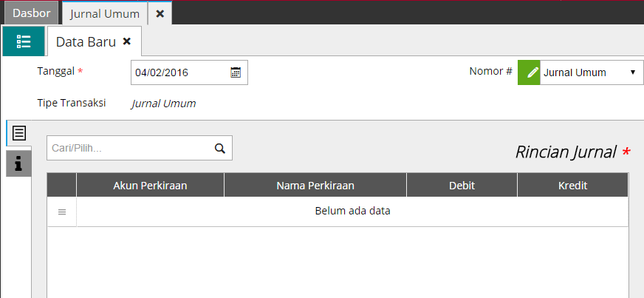This screenshot has width=644, height=298.
Task: Click the Belum ada data empty row
Action: pyautogui.click(x=352, y=211)
